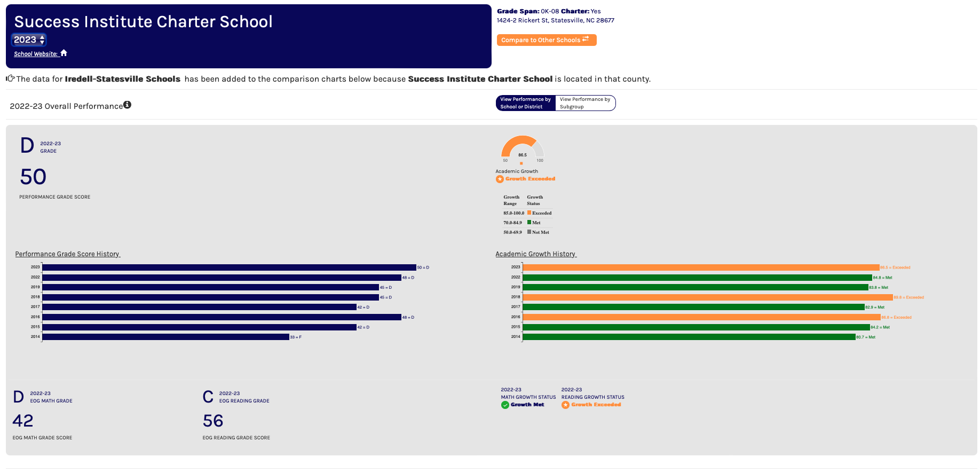Click the orange Exceeded legend swatch
The height and width of the screenshot is (473, 980).
tap(529, 212)
